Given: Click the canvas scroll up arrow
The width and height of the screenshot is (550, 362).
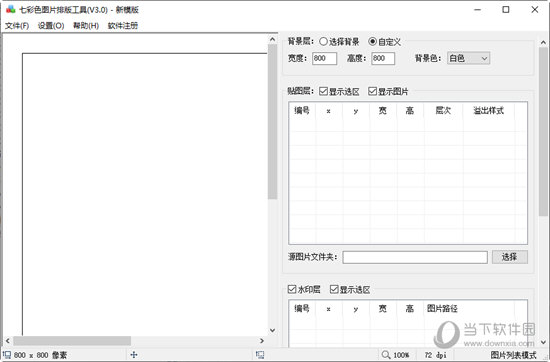Looking at the screenshot, I should pyautogui.click(x=273, y=39).
